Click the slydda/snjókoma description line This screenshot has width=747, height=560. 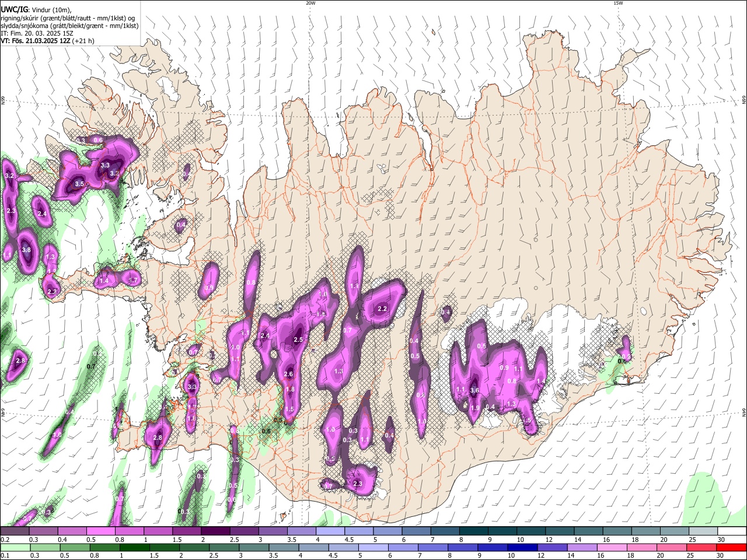point(69,26)
